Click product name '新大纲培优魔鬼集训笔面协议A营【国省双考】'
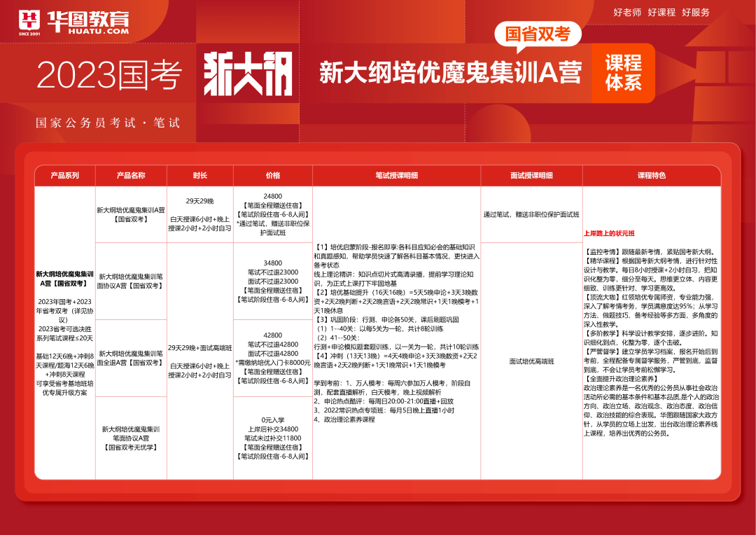 click(x=131, y=282)
